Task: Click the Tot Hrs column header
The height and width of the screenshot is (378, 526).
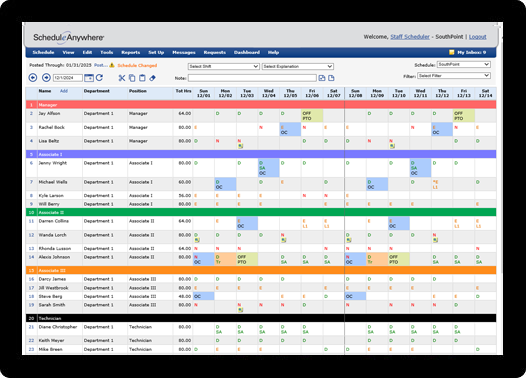Action: tap(183, 91)
